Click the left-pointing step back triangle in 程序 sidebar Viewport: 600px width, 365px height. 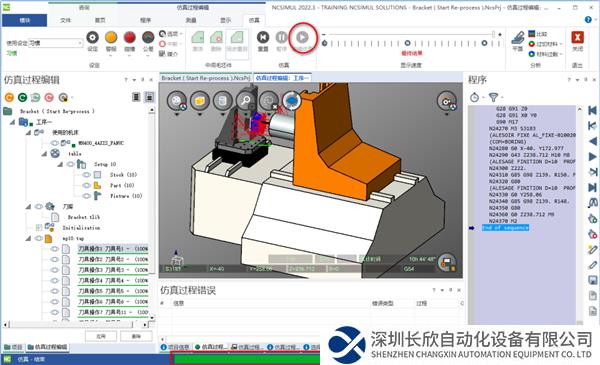point(592,141)
